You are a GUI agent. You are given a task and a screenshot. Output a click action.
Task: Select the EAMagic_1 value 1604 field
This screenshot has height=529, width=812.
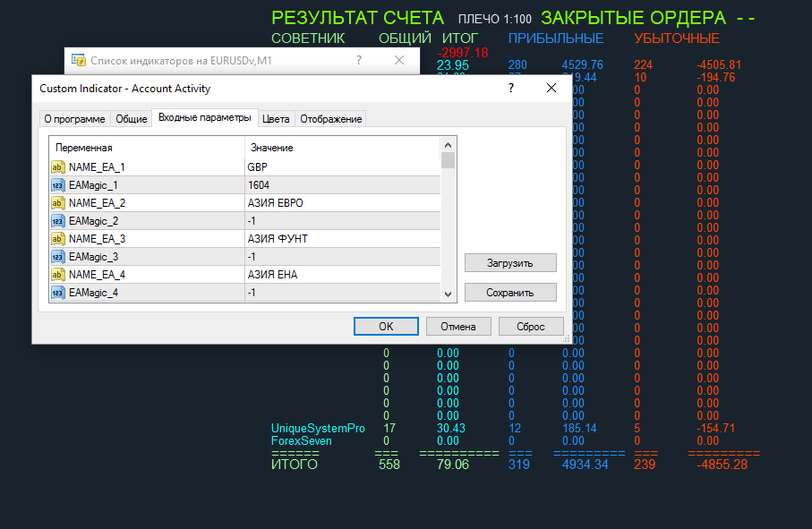[x=342, y=185]
